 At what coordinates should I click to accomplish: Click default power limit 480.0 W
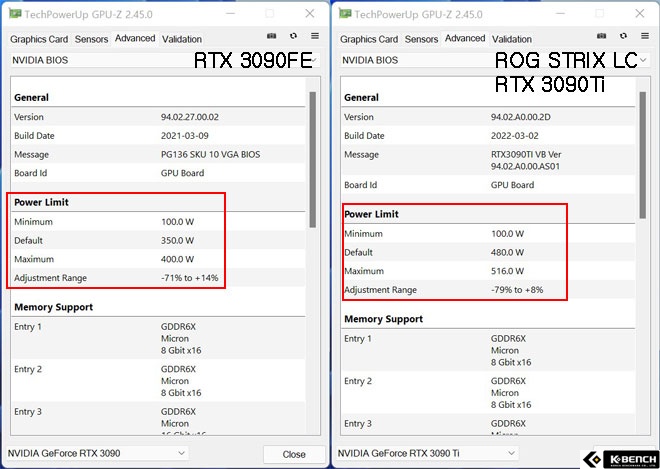(x=507, y=252)
